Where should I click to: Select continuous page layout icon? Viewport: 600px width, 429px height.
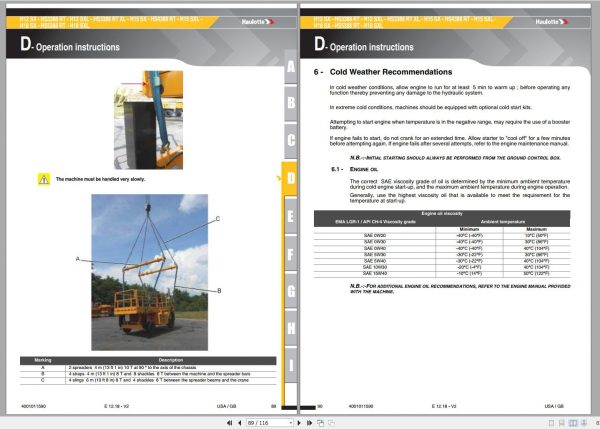tap(562, 423)
